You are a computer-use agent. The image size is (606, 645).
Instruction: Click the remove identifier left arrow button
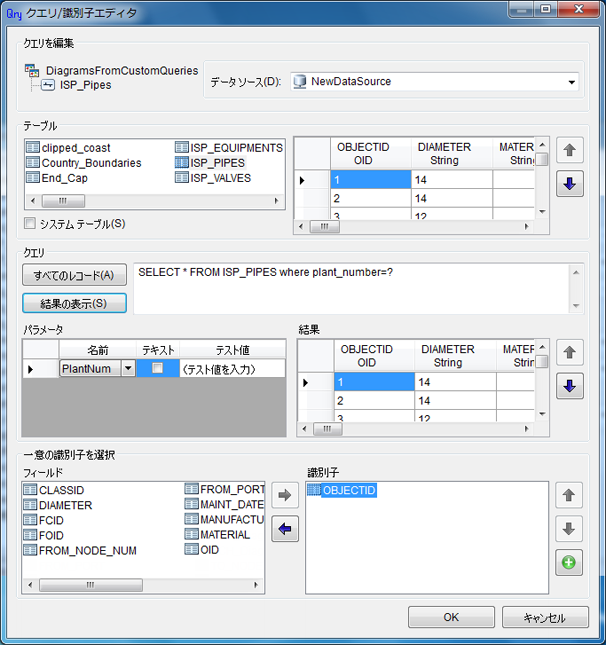285,529
